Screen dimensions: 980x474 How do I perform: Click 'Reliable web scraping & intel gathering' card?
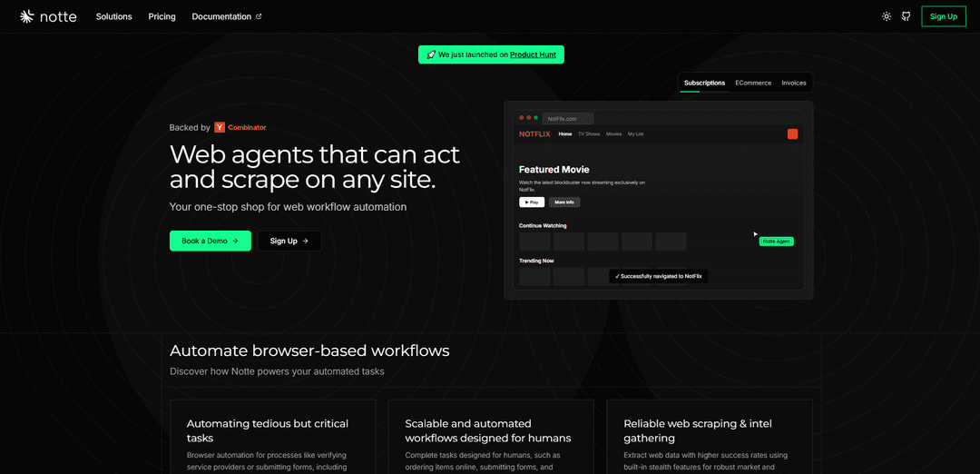click(709, 437)
